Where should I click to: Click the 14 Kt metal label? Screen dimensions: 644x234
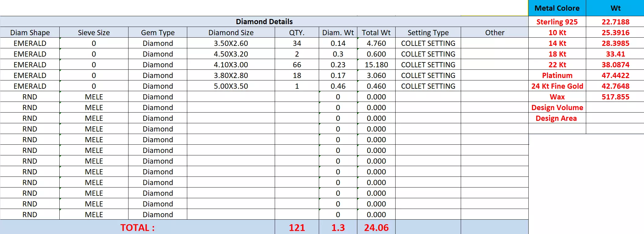pos(557,43)
